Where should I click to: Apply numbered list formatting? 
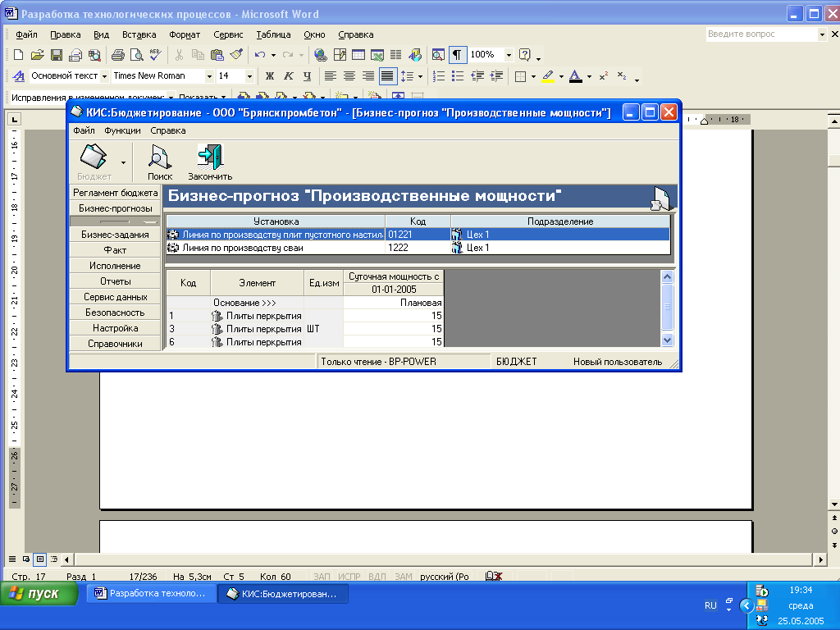click(x=439, y=76)
